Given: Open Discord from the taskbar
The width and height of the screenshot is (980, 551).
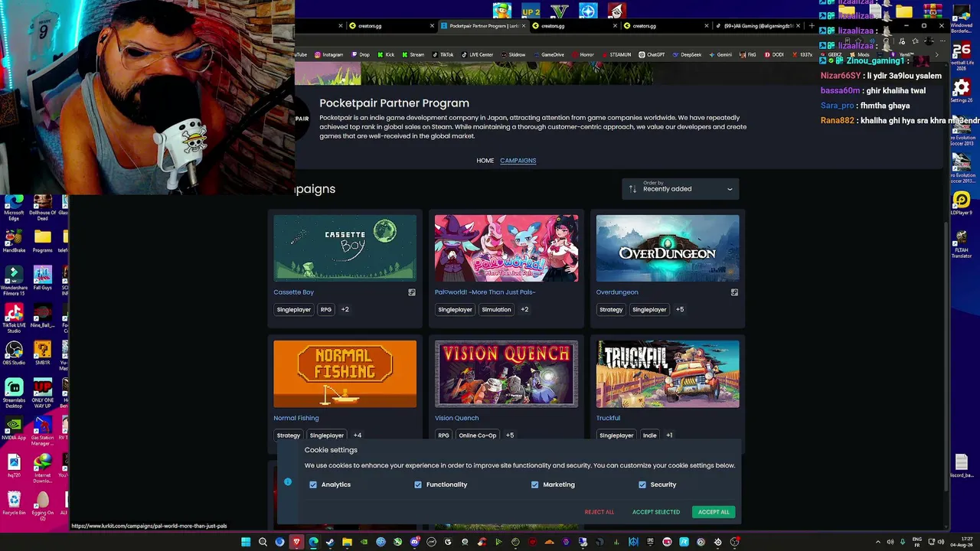Looking at the screenshot, I should (x=414, y=542).
